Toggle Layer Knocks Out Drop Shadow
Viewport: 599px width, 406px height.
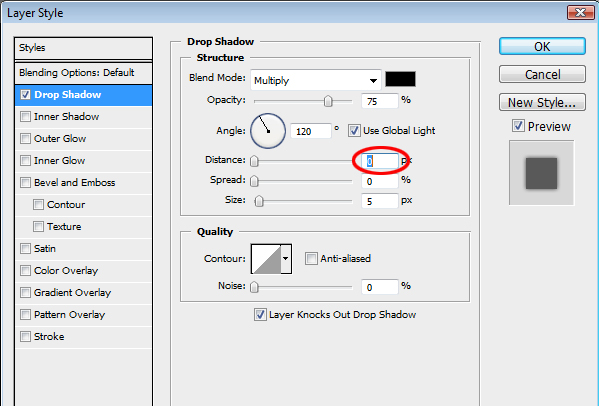click(x=260, y=315)
